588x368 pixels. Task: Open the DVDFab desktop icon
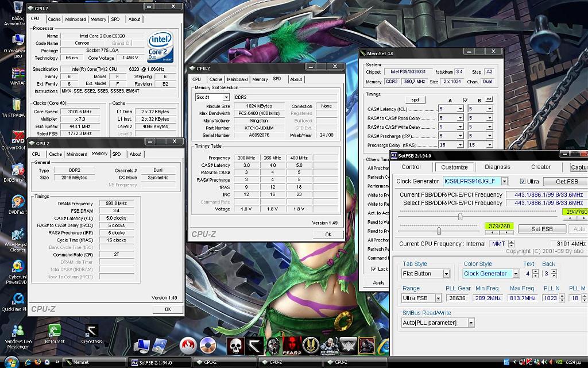point(17,205)
